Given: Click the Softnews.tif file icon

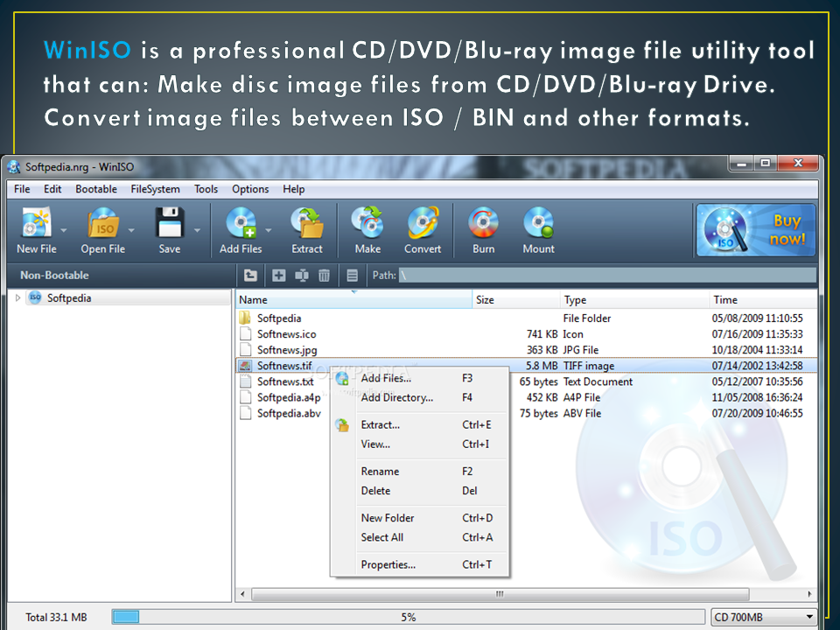Looking at the screenshot, I should coord(245,366).
